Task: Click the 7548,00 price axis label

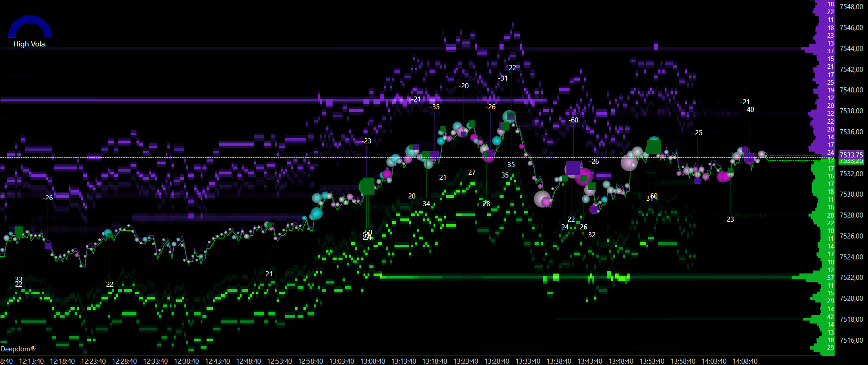Action: pos(851,7)
